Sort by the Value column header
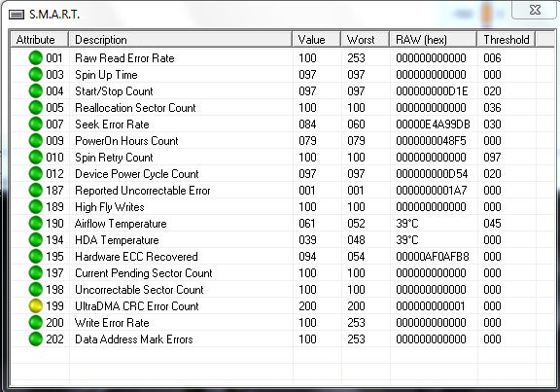 [316, 39]
